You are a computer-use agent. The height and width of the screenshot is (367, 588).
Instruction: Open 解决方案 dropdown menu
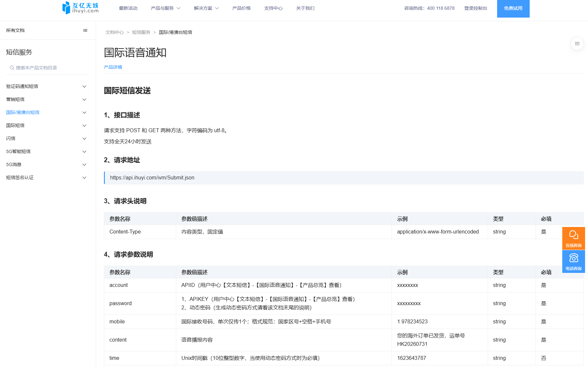pos(206,8)
